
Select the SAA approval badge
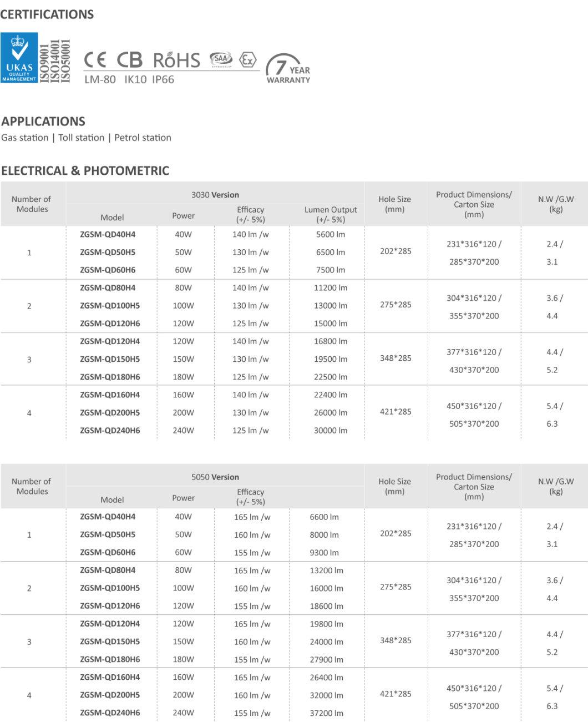click(x=221, y=59)
